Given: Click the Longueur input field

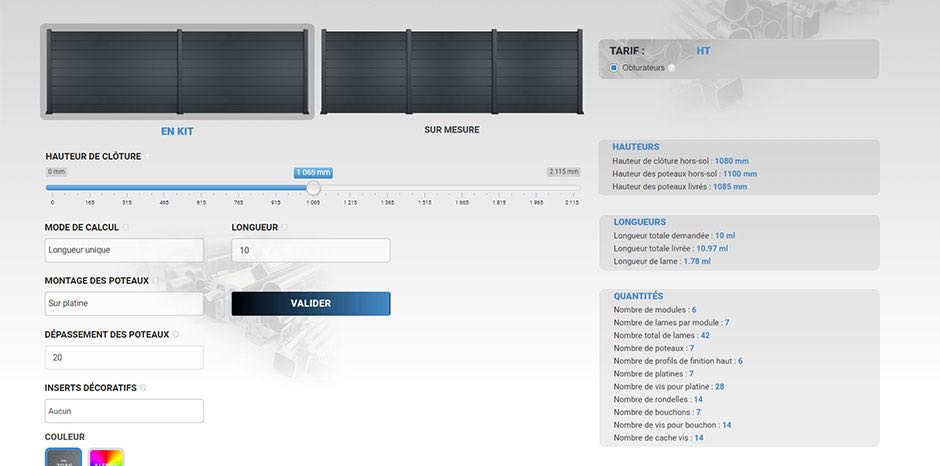Looking at the screenshot, I should tap(310, 250).
